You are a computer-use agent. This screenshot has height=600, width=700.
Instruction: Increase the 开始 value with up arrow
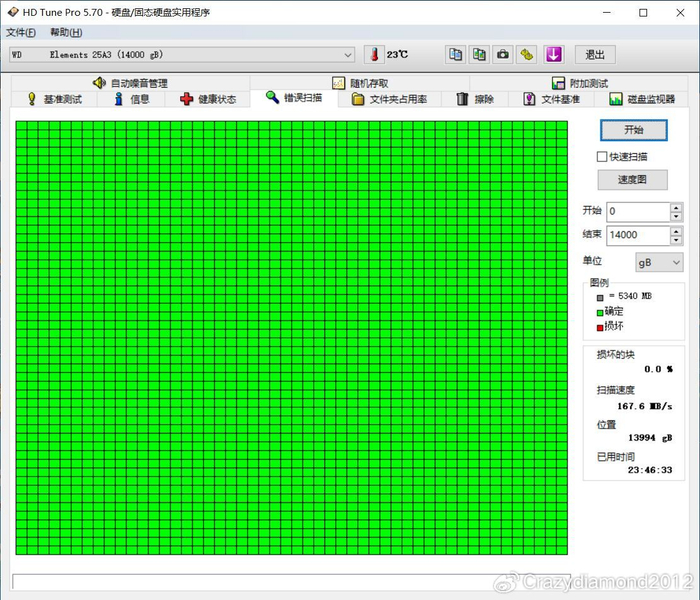676,207
